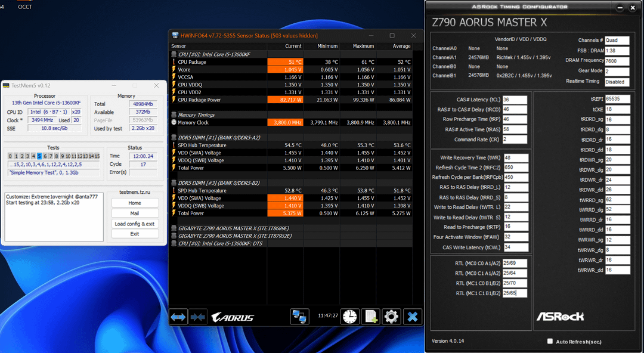644x353 pixels.
Task: Click the 82.717 W package power value
Action: (285, 100)
